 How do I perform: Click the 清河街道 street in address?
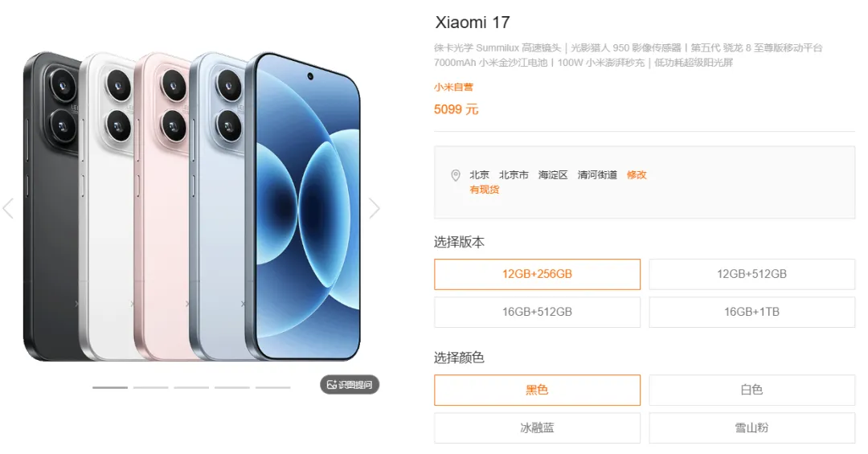point(597,175)
